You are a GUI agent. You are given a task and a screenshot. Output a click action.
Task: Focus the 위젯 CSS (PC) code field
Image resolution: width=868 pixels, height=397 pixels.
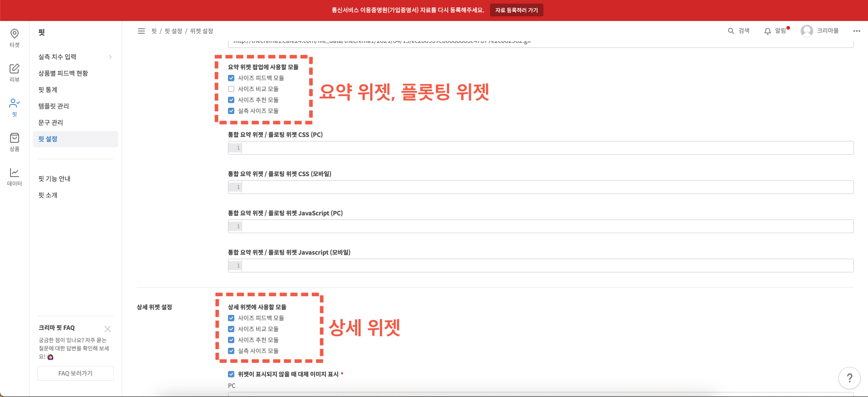coord(541,148)
